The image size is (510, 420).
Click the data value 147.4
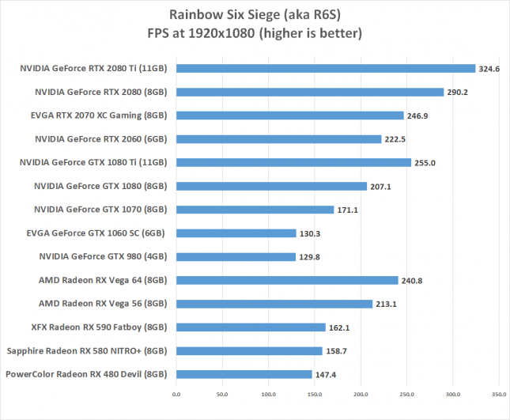tap(326, 375)
